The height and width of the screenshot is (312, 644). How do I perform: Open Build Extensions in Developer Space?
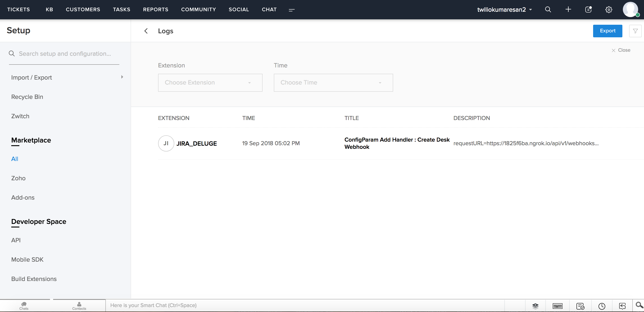[34, 279]
